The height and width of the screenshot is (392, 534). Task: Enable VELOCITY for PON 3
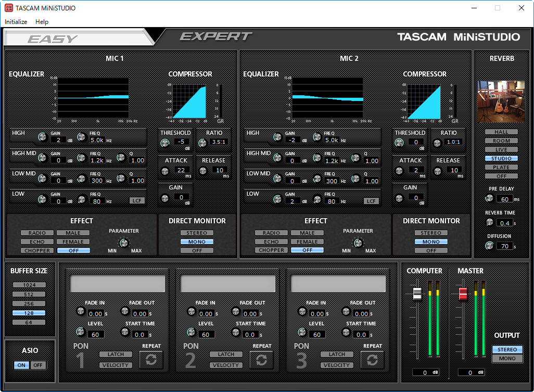click(x=337, y=365)
